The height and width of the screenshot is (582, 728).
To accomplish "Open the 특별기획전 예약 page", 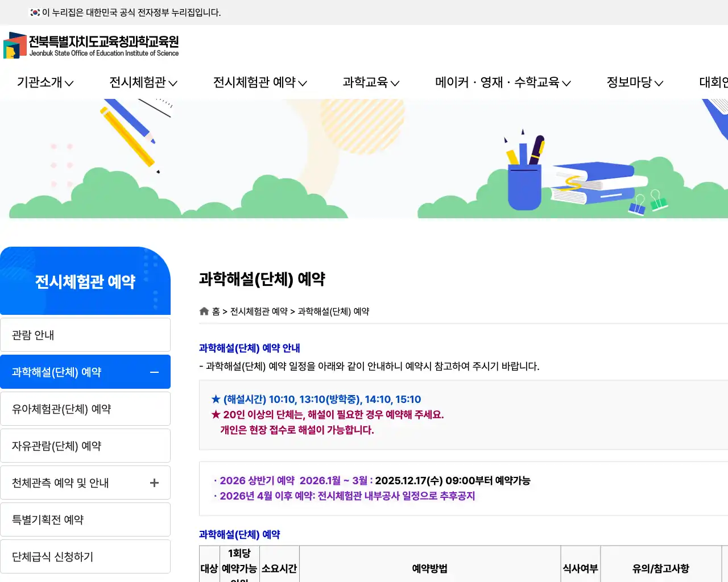I will pos(85,519).
